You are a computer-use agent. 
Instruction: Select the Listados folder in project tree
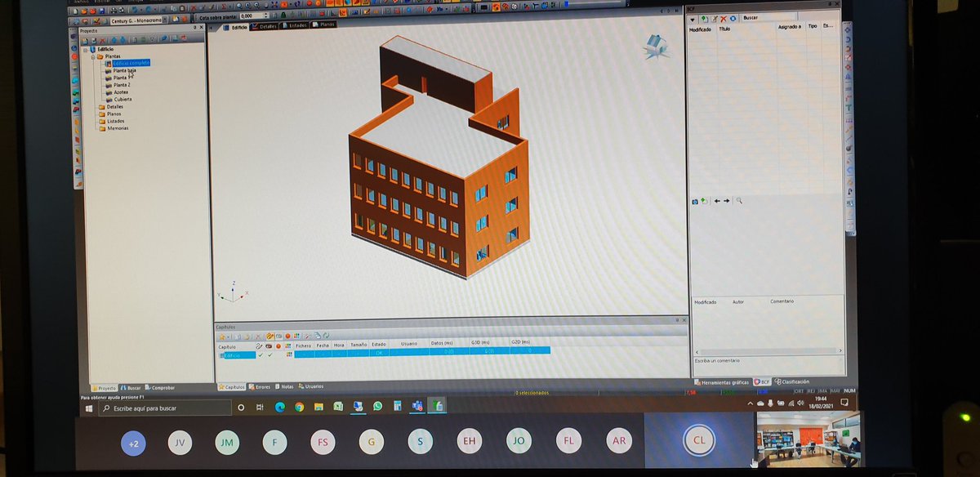click(x=116, y=121)
